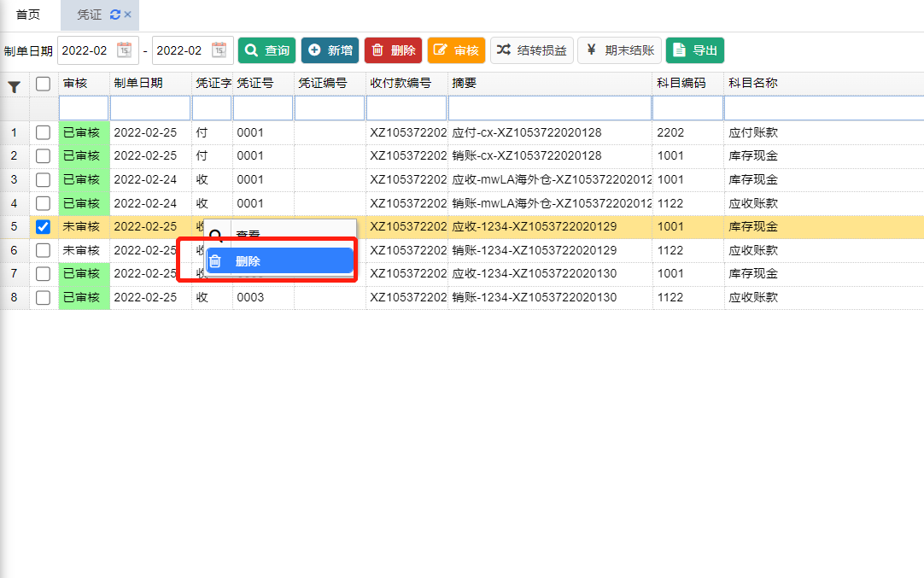This screenshot has height=578, width=924.
Task: Select 删除 in the context menu
Action: click(279, 261)
